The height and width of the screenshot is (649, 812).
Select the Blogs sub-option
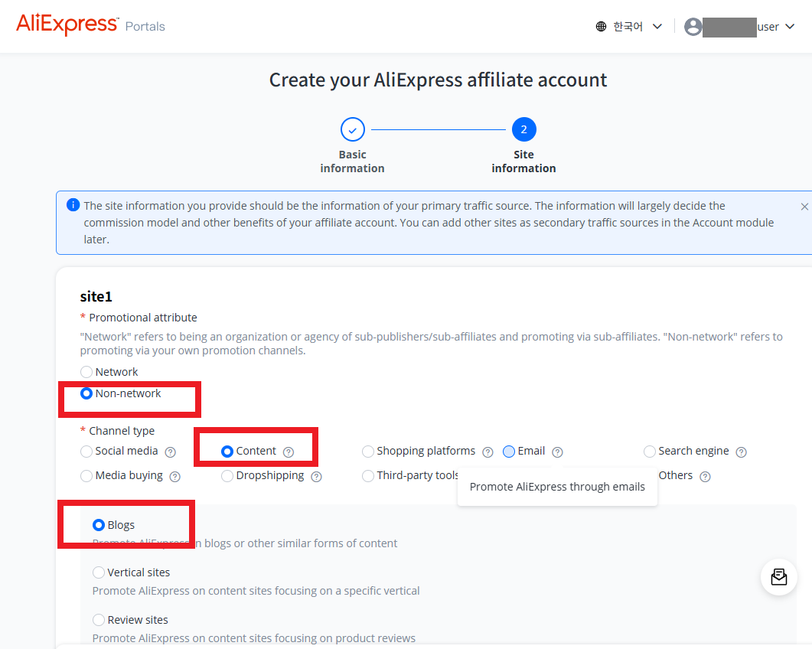click(99, 525)
